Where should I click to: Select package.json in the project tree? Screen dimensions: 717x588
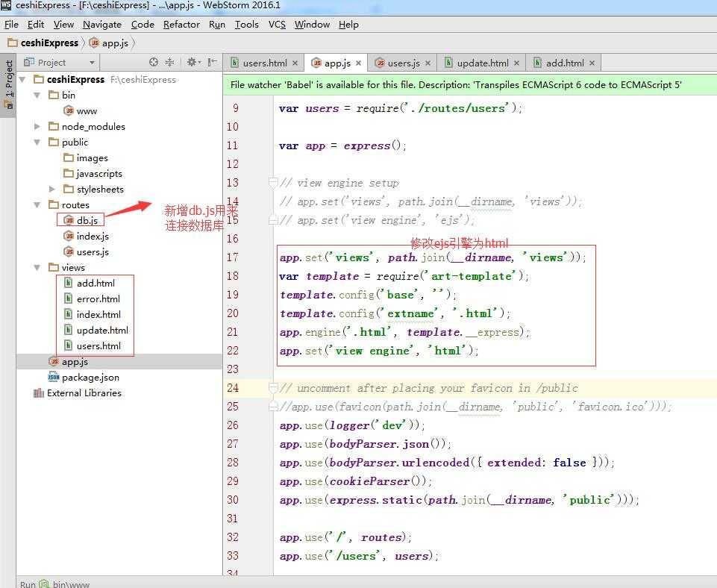coord(84,378)
